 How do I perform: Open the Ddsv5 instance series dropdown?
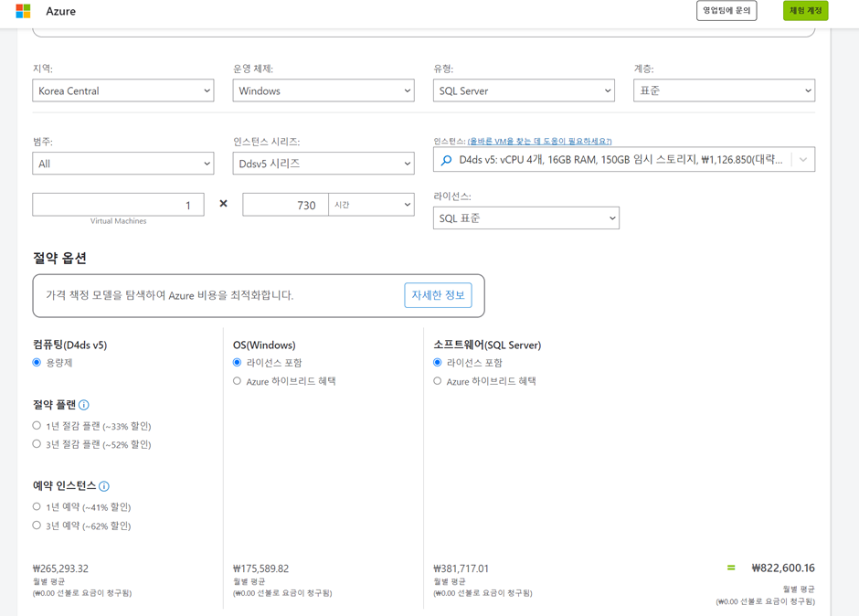tap(323, 164)
